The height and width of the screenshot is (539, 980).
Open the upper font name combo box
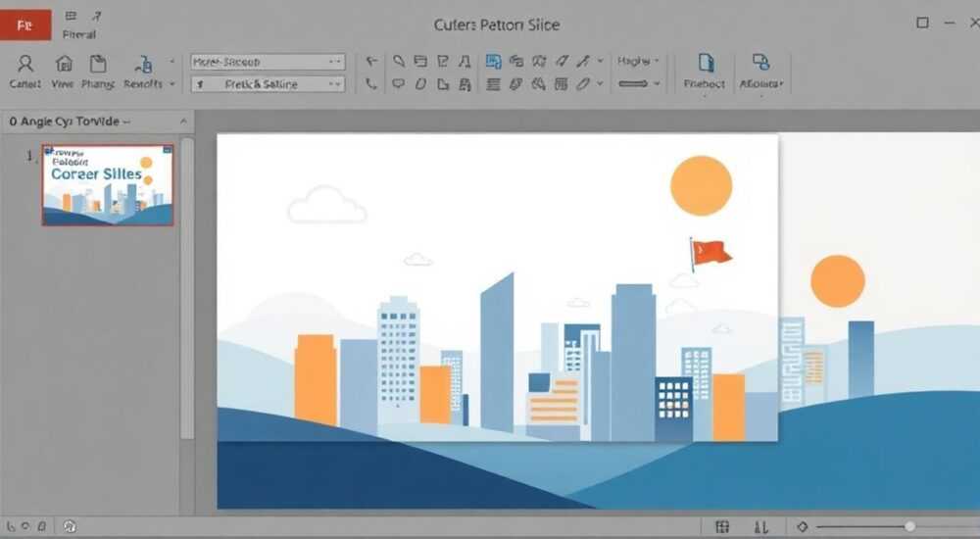pos(268,62)
